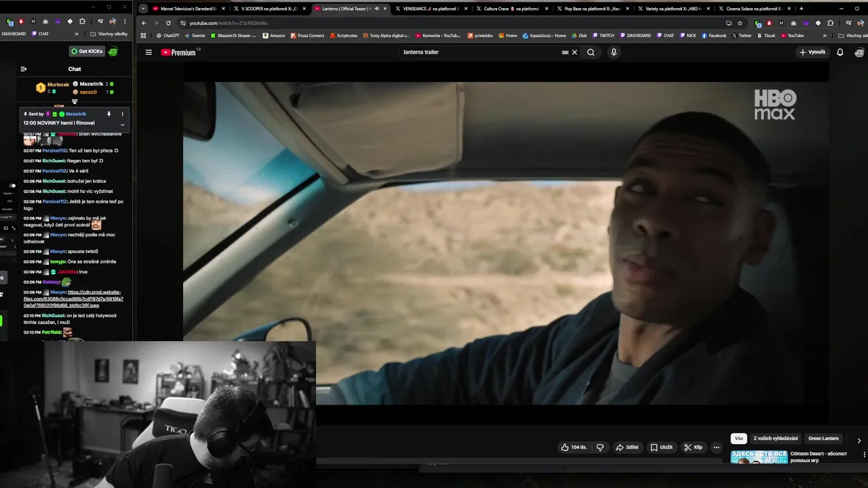This screenshot has height=488, width=868.
Task: Open Crimson Desert recommended video thumbnail
Action: click(x=759, y=457)
